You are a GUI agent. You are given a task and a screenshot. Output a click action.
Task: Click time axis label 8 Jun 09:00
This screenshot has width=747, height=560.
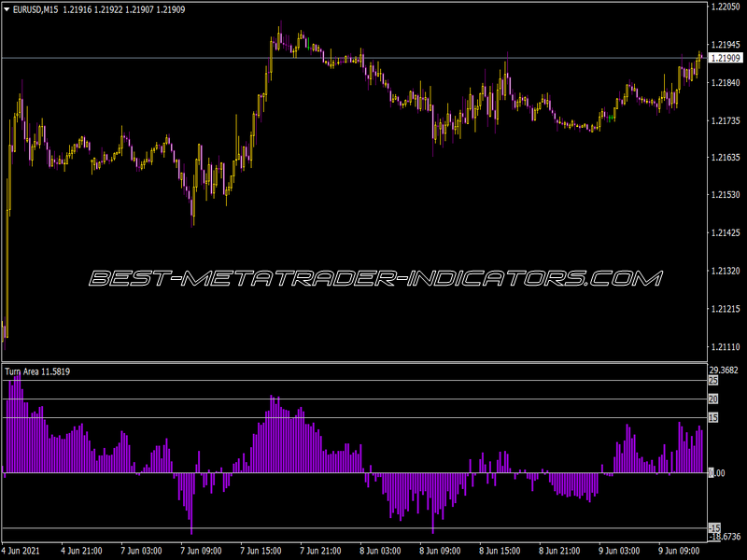coord(440,551)
